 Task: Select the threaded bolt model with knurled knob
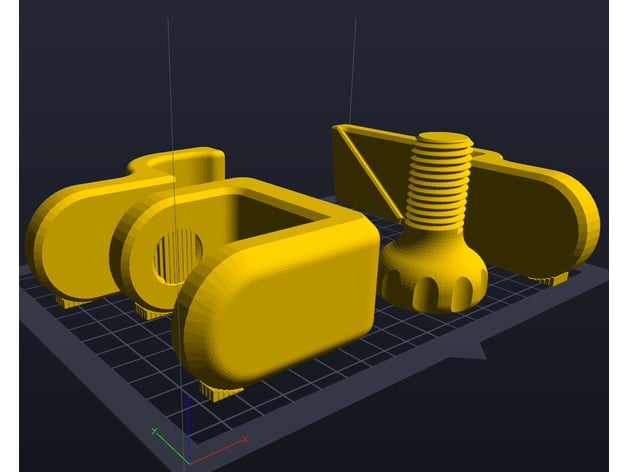[435, 224]
